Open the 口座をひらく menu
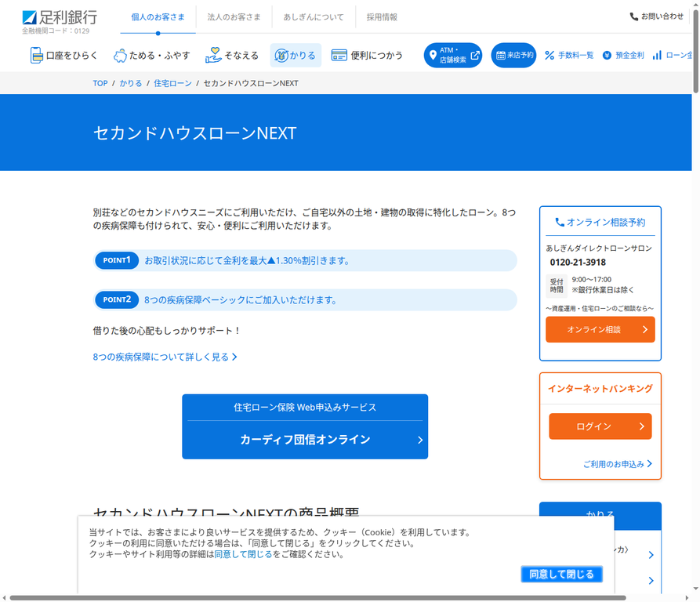The image size is (700, 602). [63, 56]
